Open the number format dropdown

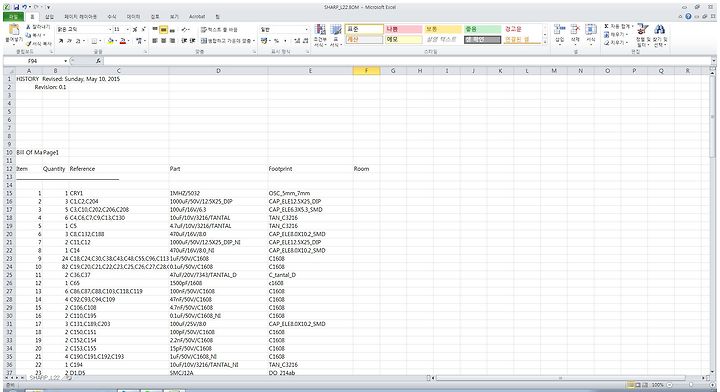(x=307, y=29)
